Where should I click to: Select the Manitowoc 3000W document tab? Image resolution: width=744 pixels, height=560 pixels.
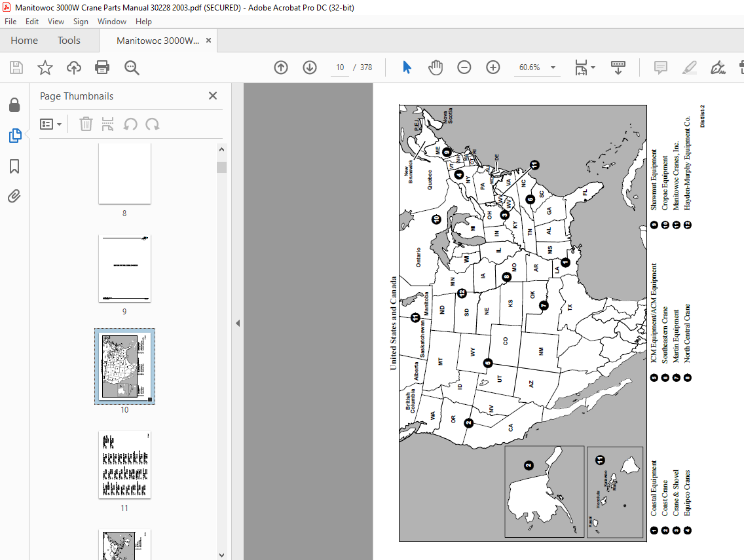click(158, 41)
